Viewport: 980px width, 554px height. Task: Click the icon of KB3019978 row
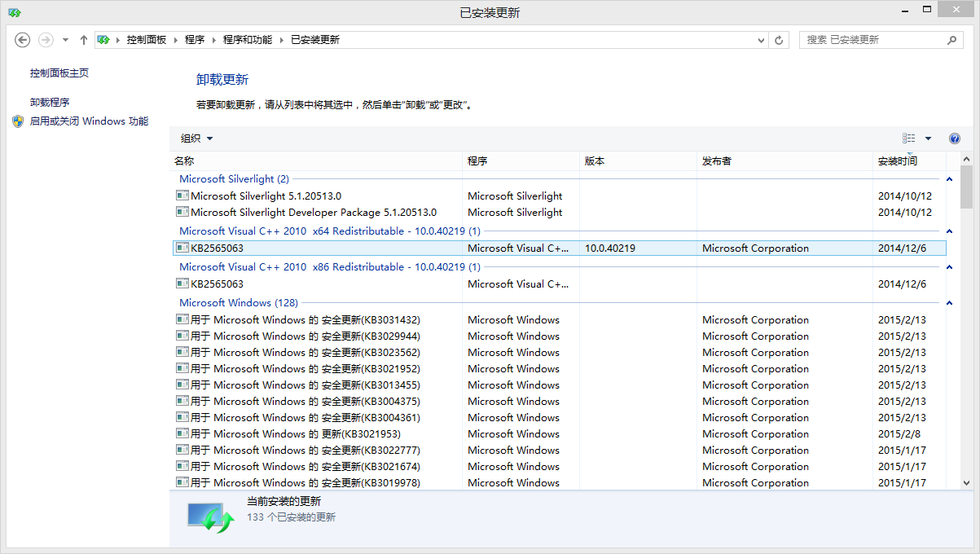pos(182,482)
